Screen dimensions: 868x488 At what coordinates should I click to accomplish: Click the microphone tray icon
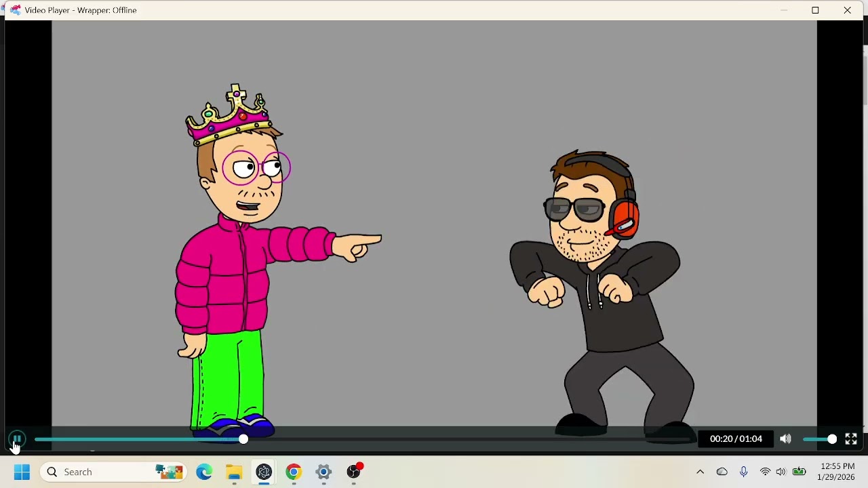tap(744, 472)
